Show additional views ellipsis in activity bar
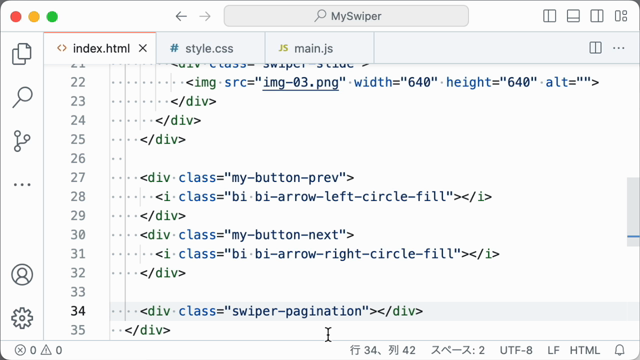This screenshot has height=360, width=640. pos(22,184)
